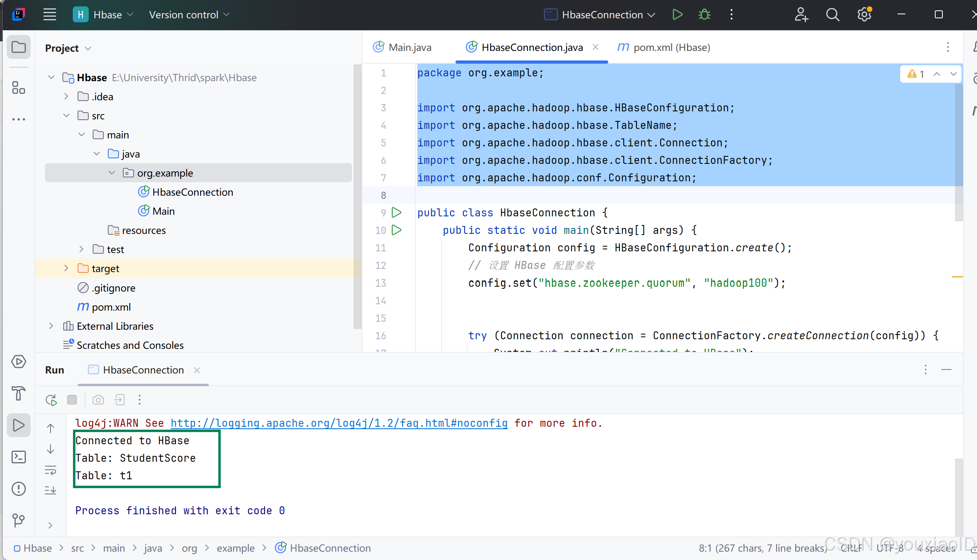Hide the Project tool window via its sidebar icon
This screenshot has height=560, width=977.
19,47
